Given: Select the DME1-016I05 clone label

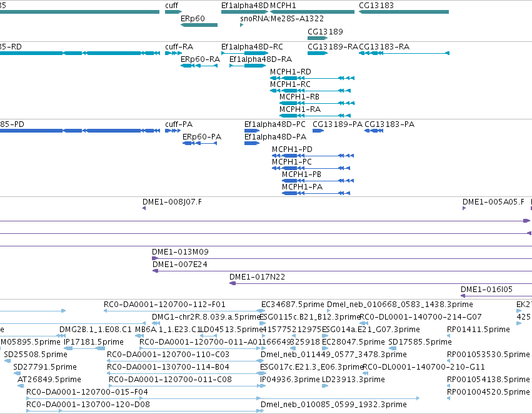Looking at the screenshot, I should (486, 290).
